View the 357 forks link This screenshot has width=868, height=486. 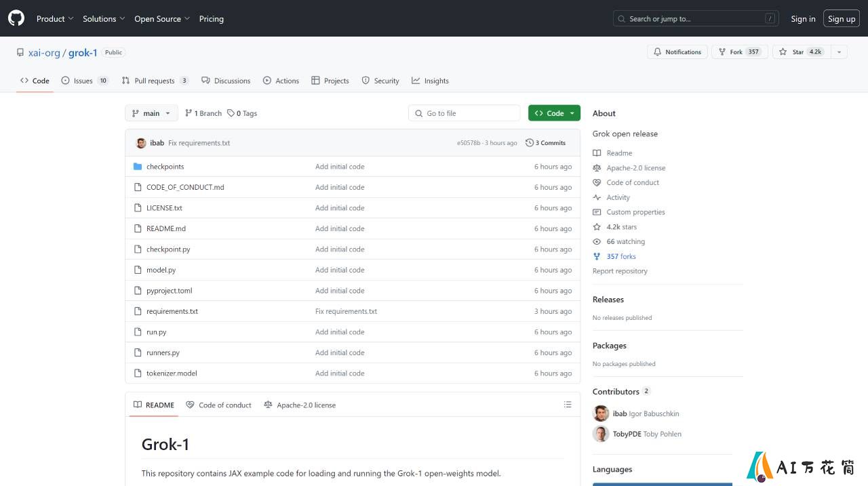(x=614, y=256)
